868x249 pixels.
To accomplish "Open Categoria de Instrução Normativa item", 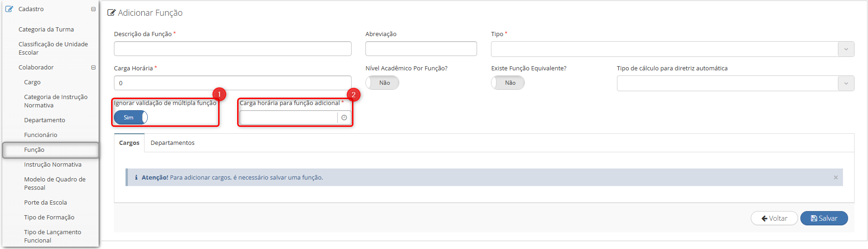I will click(56, 101).
